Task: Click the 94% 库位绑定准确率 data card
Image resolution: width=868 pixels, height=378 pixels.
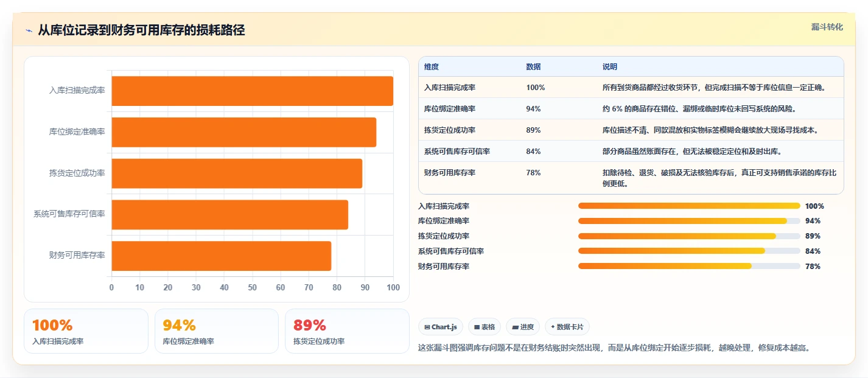Action: (x=217, y=331)
